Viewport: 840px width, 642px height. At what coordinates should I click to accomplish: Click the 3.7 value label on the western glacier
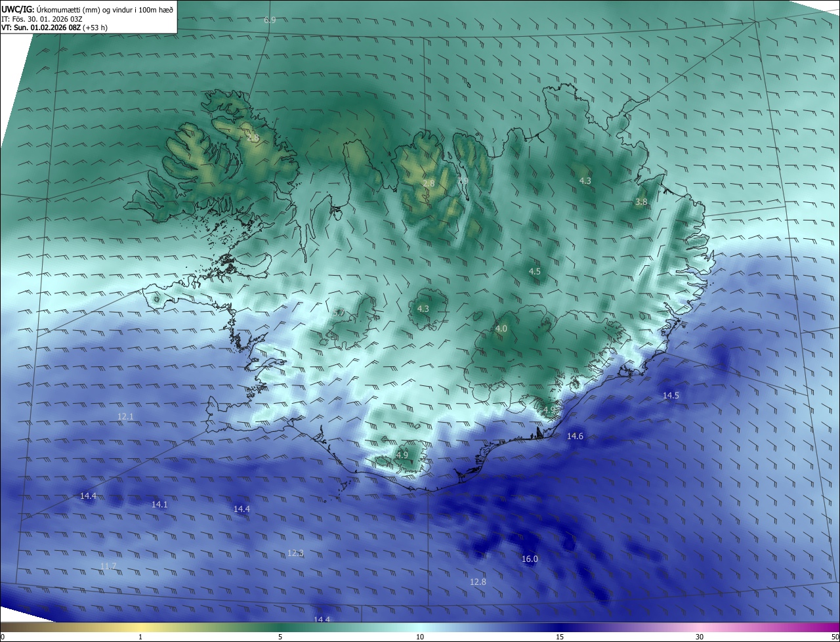point(339,312)
